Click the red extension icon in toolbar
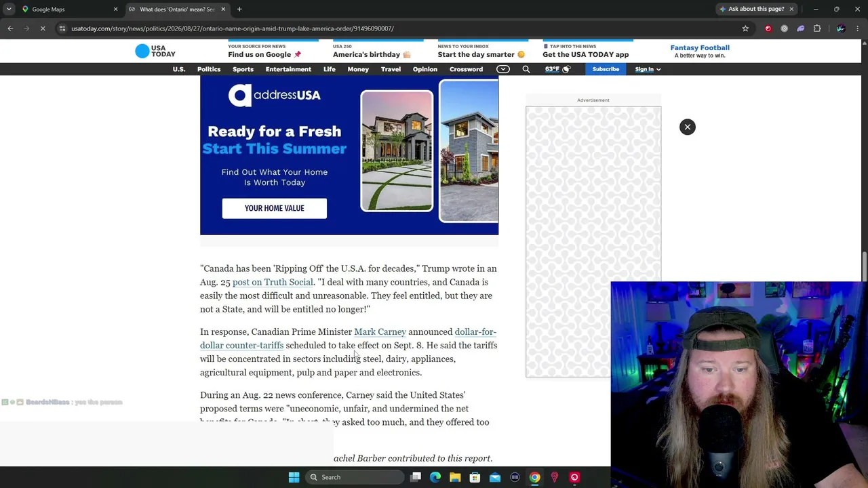The height and width of the screenshot is (488, 868). pyautogui.click(x=768, y=28)
